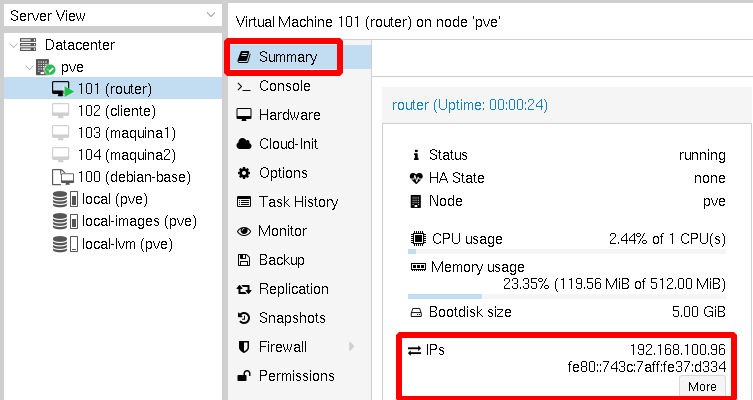Click the local-lvm (pve) storage icon

tap(62, 243)
